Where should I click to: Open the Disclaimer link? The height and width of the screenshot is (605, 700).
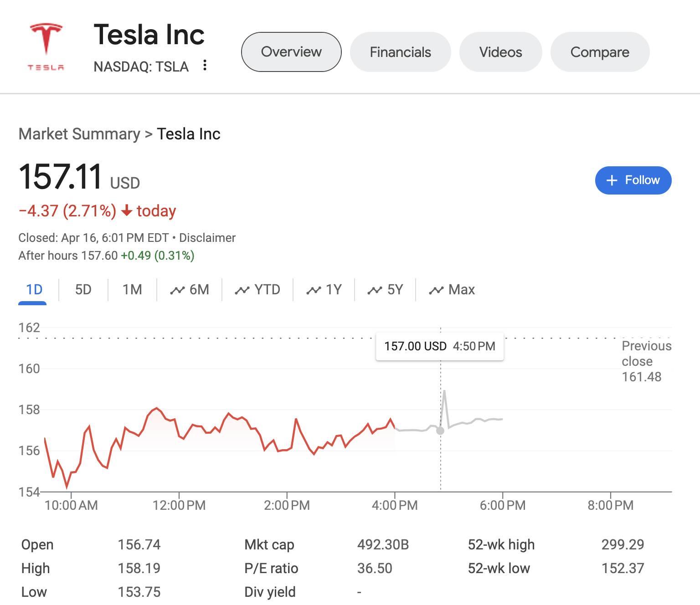207,238
